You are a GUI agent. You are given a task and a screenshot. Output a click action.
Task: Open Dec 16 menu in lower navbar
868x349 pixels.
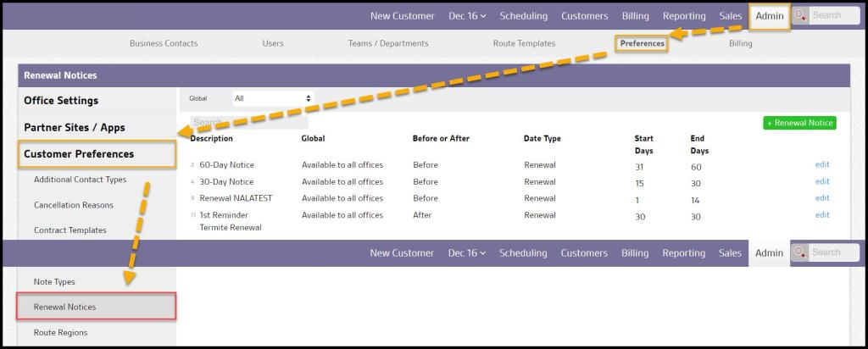(x=466, y=252)
